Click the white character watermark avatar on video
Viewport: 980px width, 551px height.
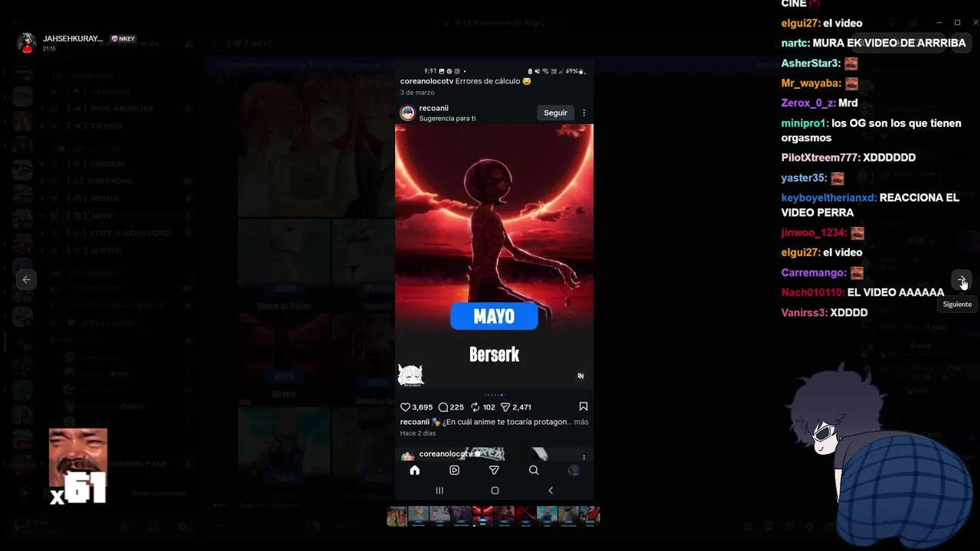[410, 375]
